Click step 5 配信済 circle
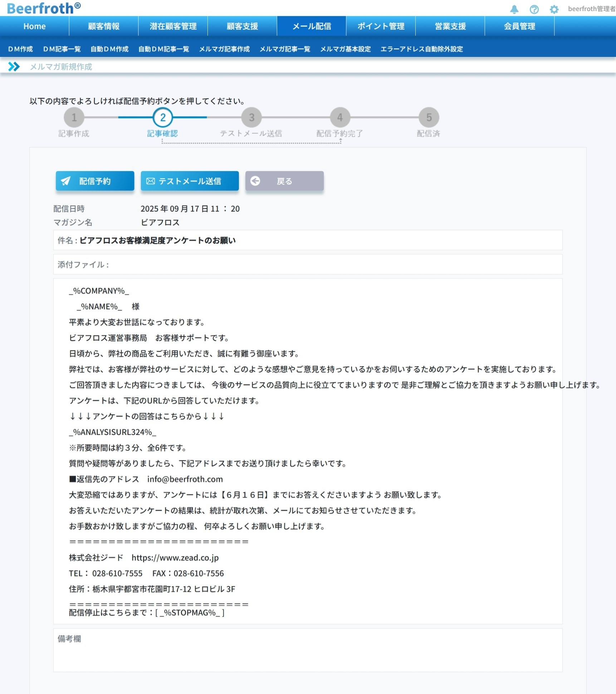The image size is (616, 694). 429,117
